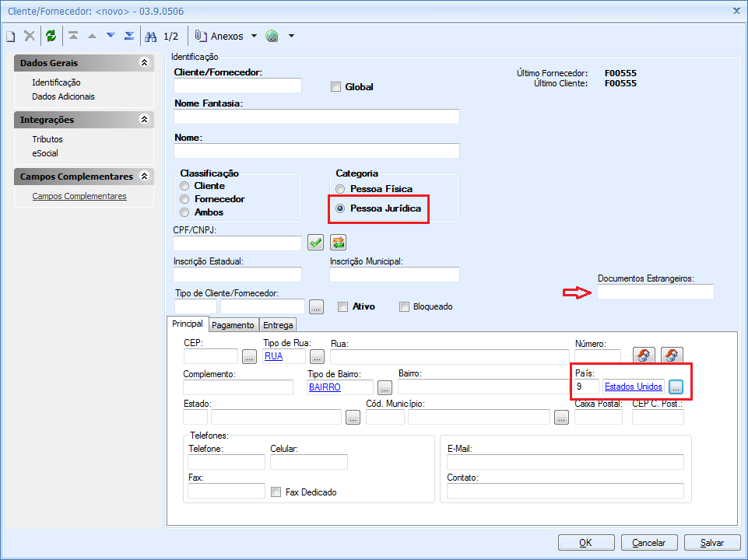Go to first record arrow icon
Viewport: 748px width, 560px height.
[73, 36]
